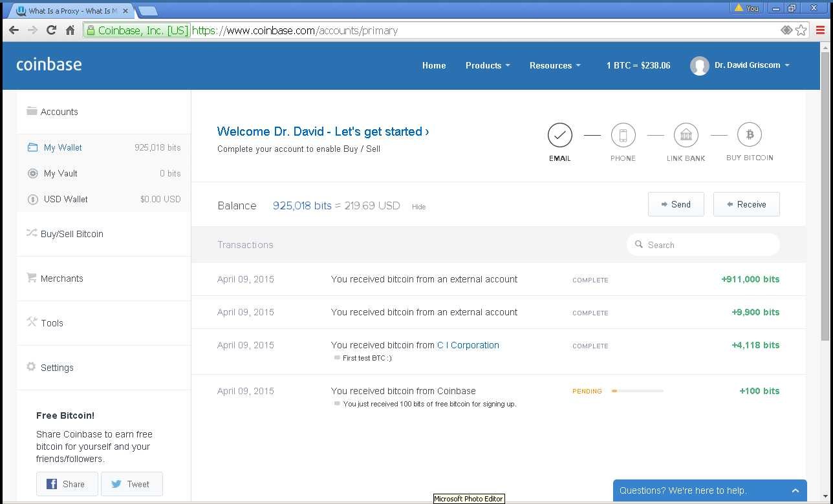
Task: Click the Buy Bitcoin step icon
Action: [x=750, y=134]
